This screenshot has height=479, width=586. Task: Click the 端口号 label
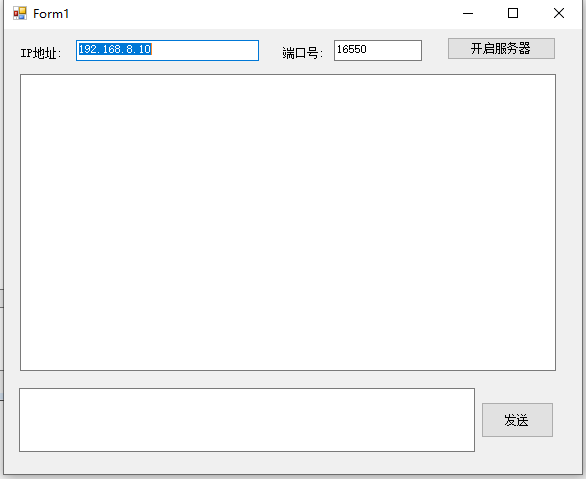point(302,53)
